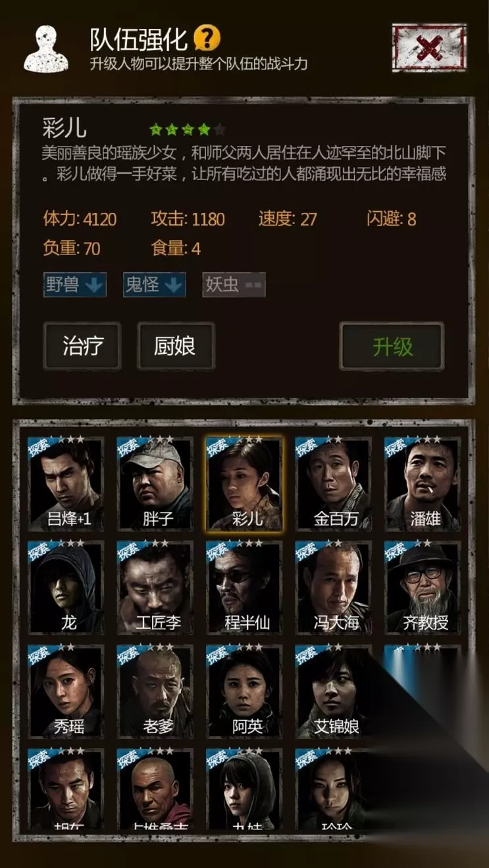Choose the 潘雄 character card

(423, 483)
